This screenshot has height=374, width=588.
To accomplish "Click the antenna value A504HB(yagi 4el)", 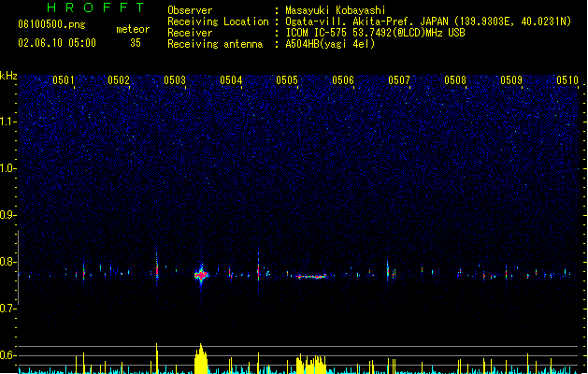I will click(330, 44).
